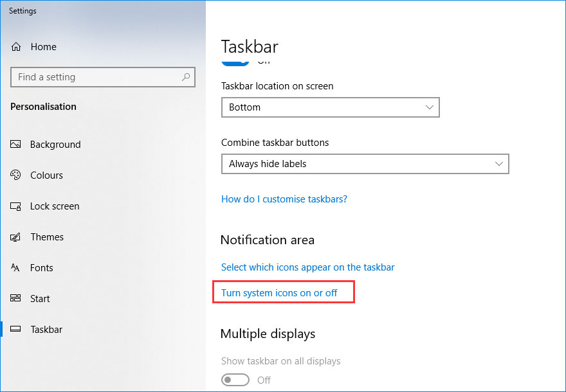Screen dimensions: 566x392
Task: Open Colours settings via palette icon
Action: click(15, 175)
